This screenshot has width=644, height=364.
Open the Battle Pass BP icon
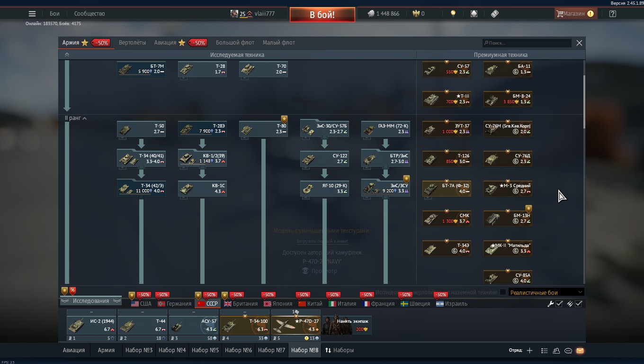(x=495, y=14)
